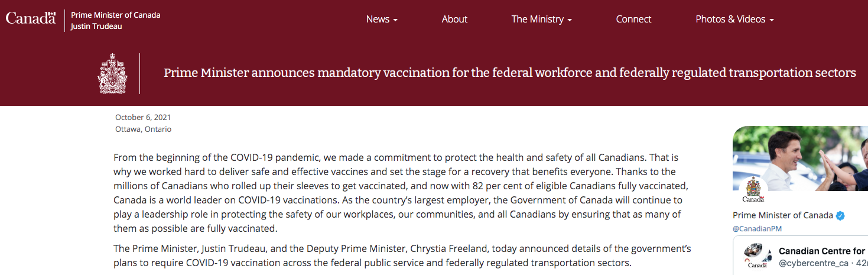Click the mandatory vaccination headline
This screenshot has width=868, height=275.
pyautogui.click(x=509, y=73)
